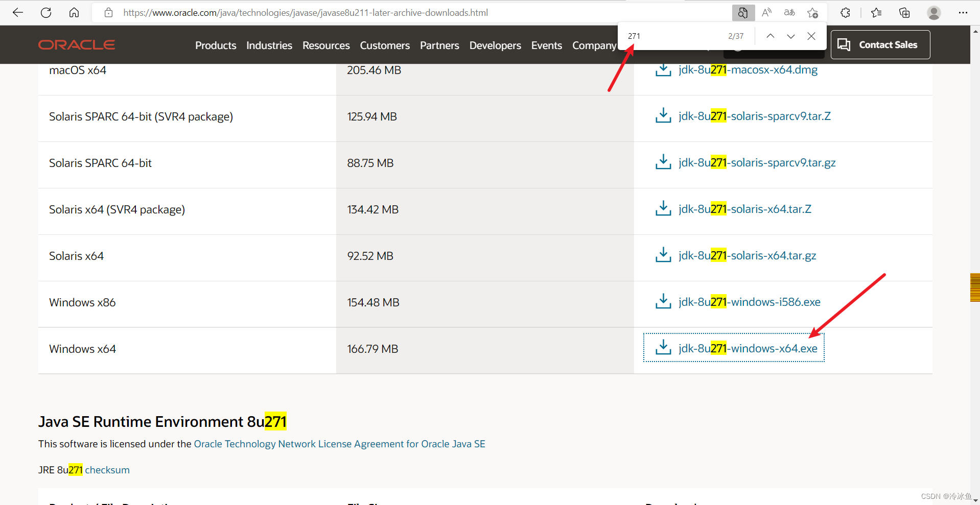980x505 pixels.
Task: Activate the Read aloud icon
Action: coord(766,13)
